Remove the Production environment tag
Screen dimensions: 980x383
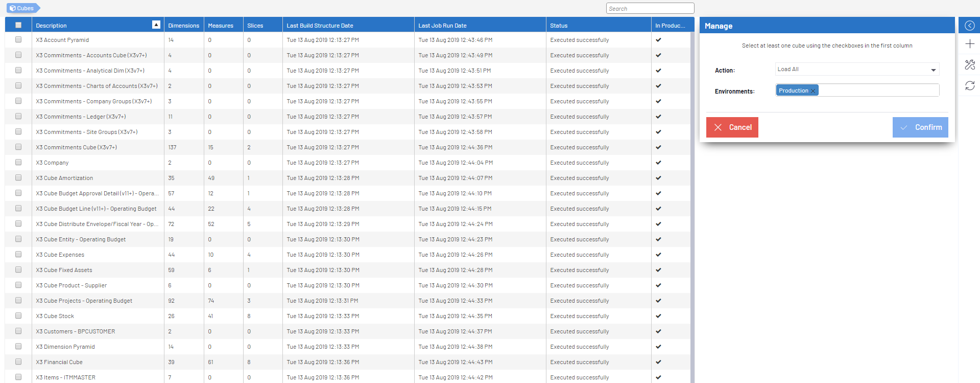pos(813,91)
